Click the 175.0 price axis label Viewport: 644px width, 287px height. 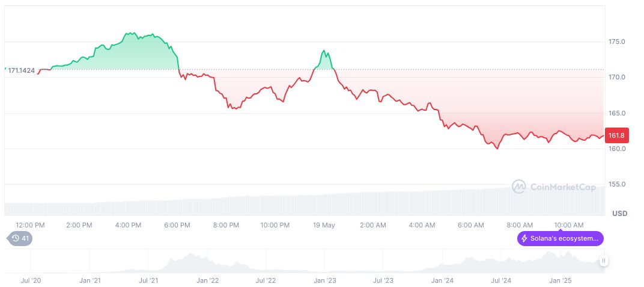(616, 42)
